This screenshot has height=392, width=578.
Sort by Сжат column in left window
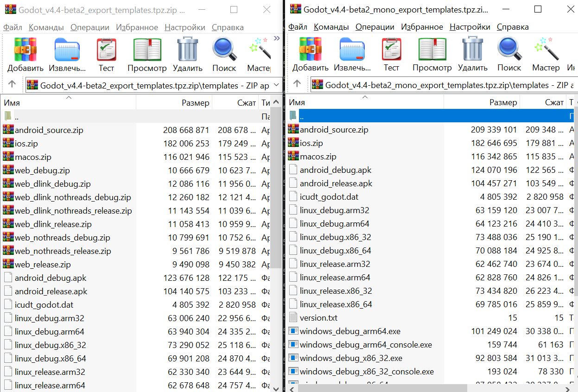point(235,102)
